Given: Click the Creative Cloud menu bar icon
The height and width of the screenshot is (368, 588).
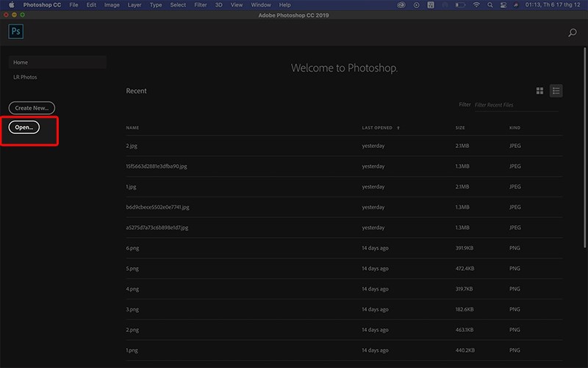Looking at the screenshot, I should (x=401, y=5).
